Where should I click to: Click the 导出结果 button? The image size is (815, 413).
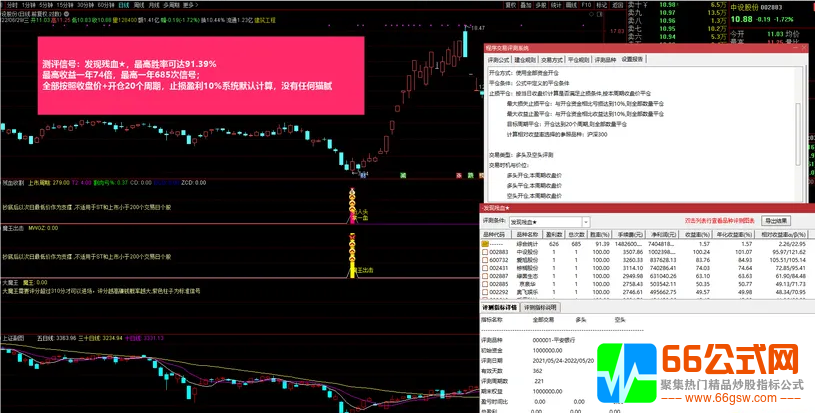(x=776, y=220)
